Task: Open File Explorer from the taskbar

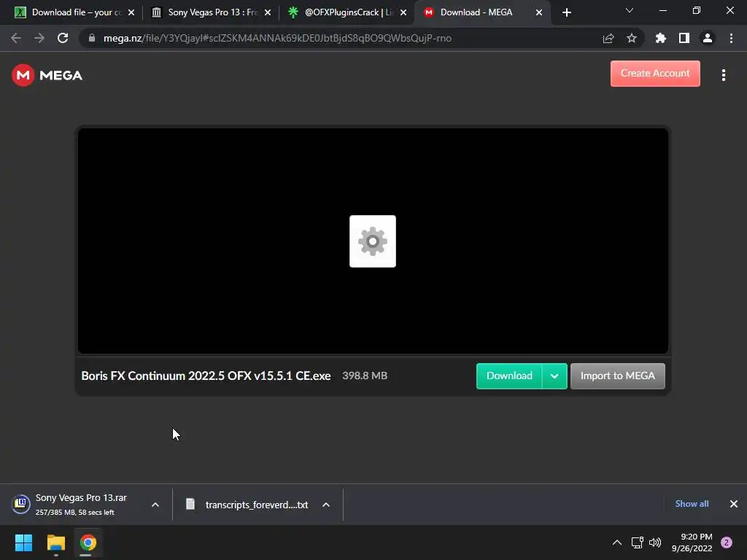Action: pos(55,542)
